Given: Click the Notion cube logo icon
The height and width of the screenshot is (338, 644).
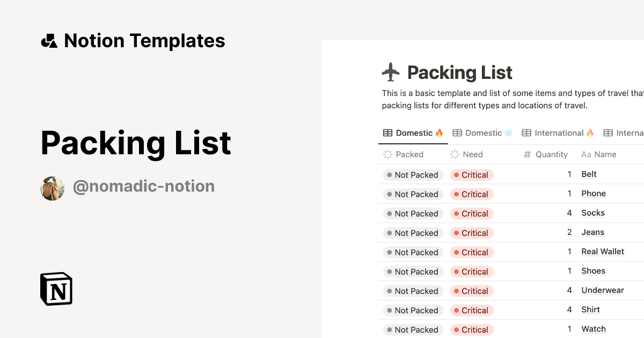Looking at the screenshot, I should 56,289.
